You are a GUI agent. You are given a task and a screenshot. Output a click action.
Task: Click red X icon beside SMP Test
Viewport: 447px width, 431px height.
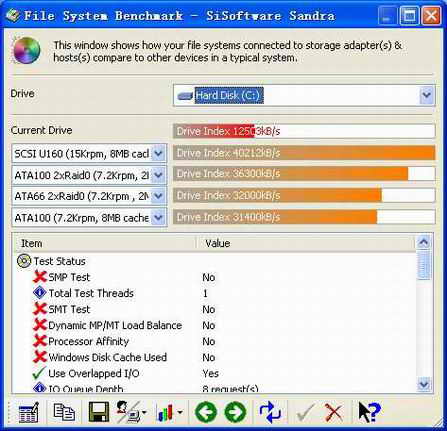click(x=40, y=277)
